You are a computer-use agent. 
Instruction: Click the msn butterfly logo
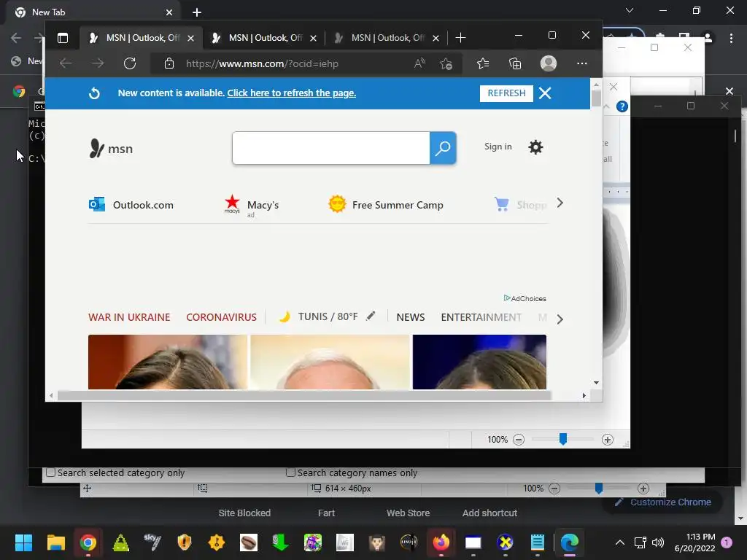tap(111, 149)
